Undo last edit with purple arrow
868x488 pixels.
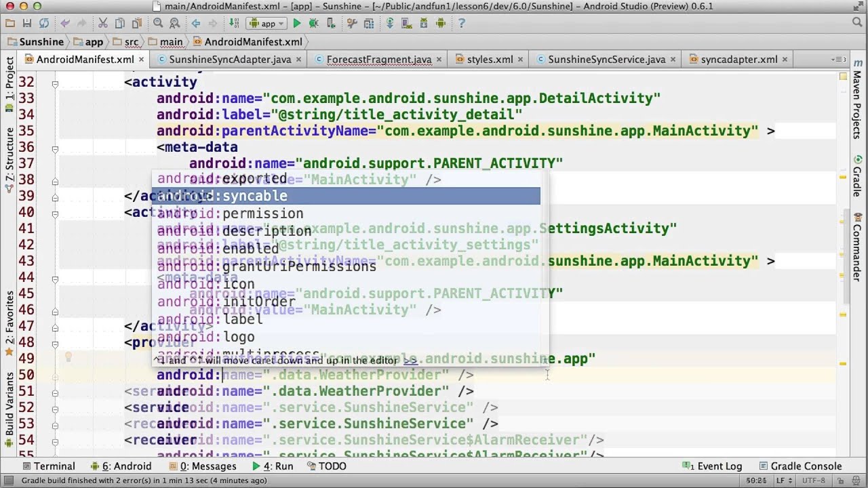[65, 23]
